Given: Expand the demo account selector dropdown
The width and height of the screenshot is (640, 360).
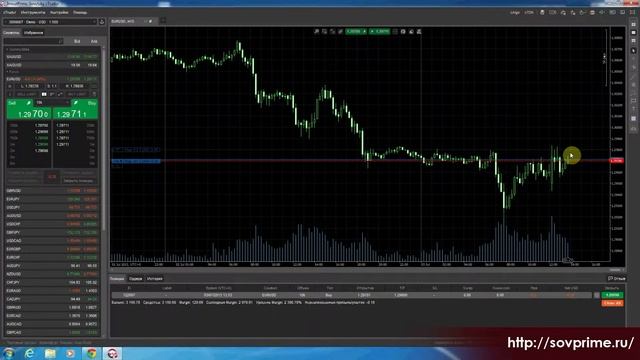Looking at the screenshot, I should (50, 22).
